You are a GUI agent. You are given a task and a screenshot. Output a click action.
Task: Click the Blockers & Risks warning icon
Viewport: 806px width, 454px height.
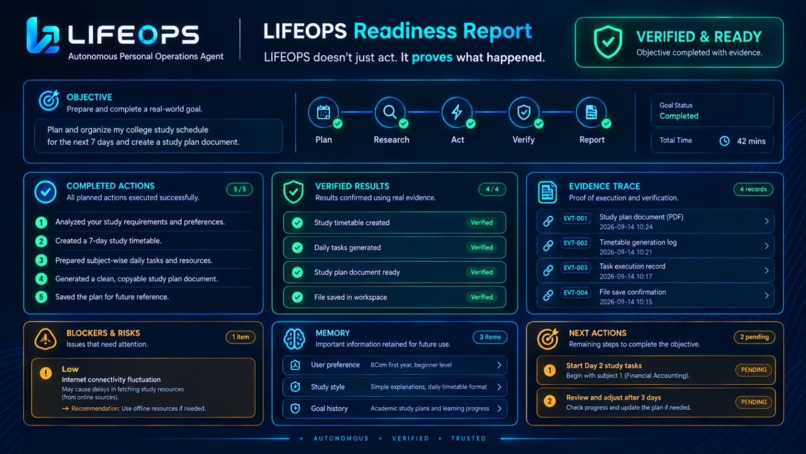pos(45,339)
